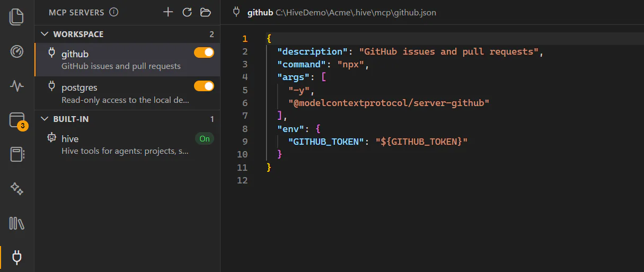This screenshot has width=644, height=272.
Task: Click the info icon beside MCP SERVERS
Action: 114,12
